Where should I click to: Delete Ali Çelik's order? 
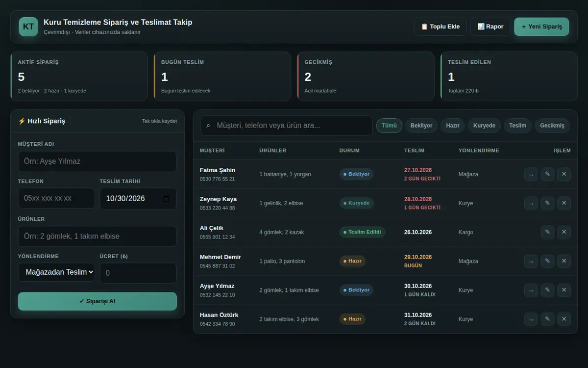(564, 232)
